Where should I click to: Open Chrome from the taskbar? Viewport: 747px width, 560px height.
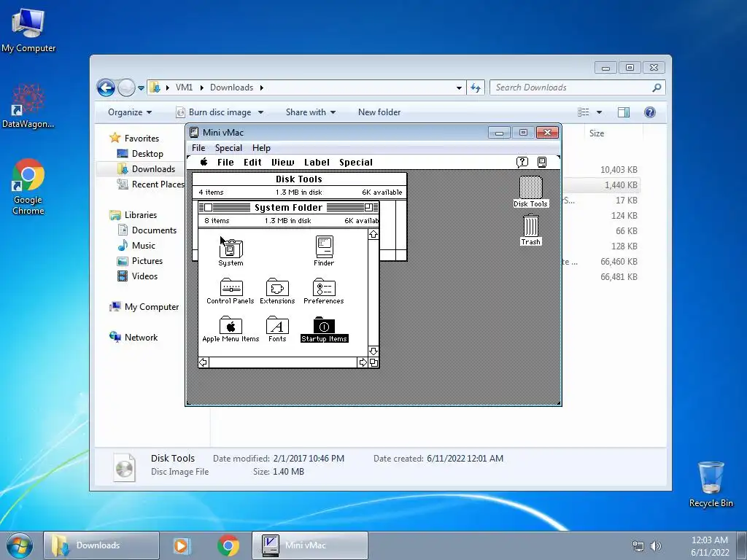click(x=228, y=545)
